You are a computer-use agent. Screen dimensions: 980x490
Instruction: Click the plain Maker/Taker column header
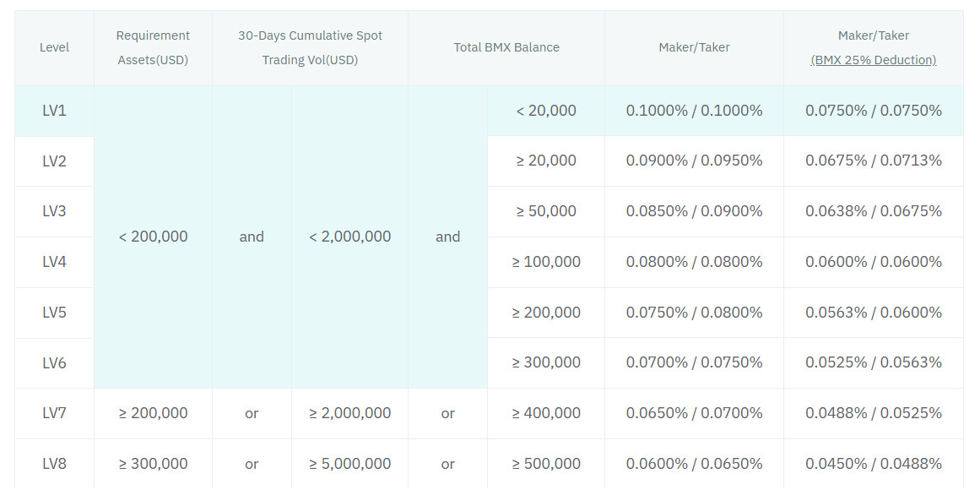[x=694, y=47]
